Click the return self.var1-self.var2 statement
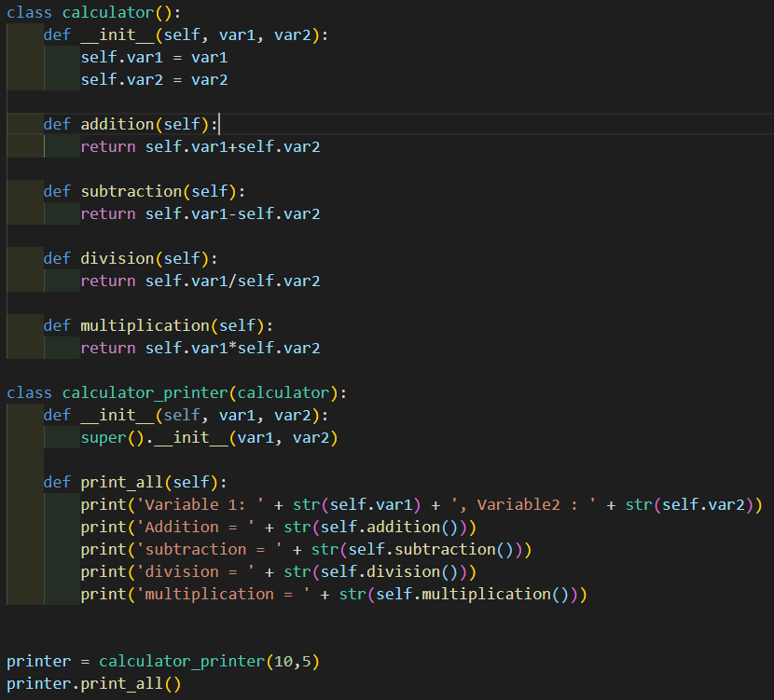Image resolution: width=774 pixels, height=700 pixels. tap(200, 213)
